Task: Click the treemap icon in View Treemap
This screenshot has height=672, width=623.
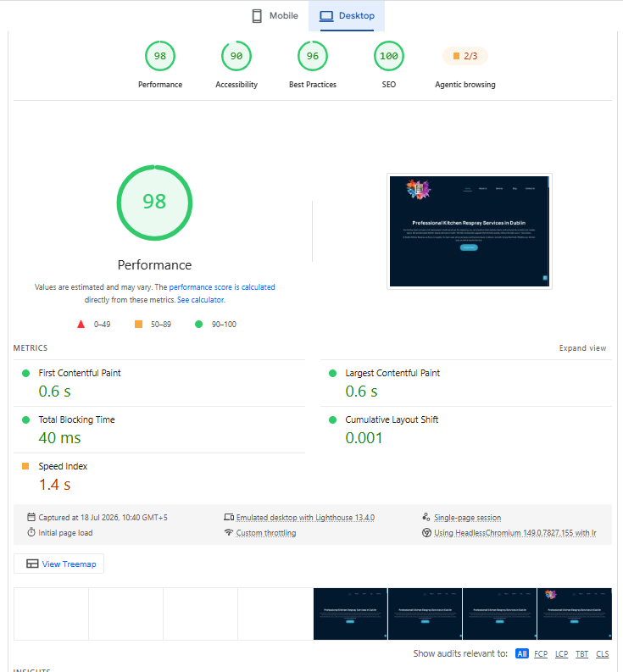Action: (32, 564)
